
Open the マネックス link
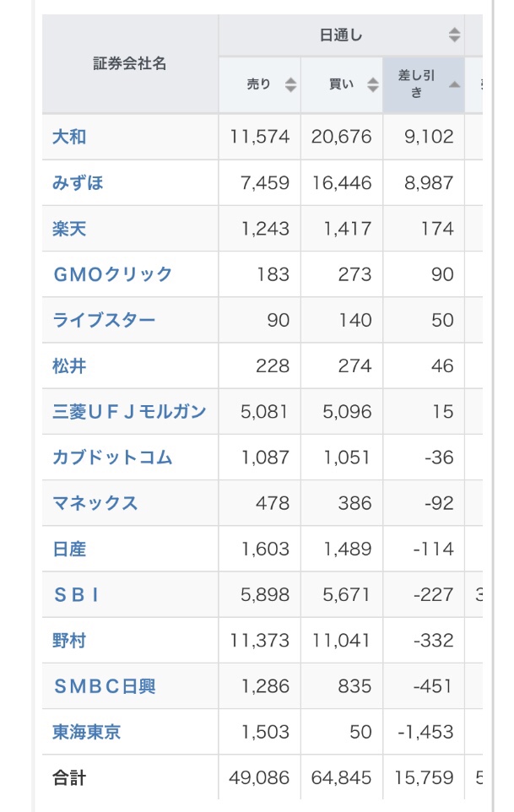tap(95, 503)
